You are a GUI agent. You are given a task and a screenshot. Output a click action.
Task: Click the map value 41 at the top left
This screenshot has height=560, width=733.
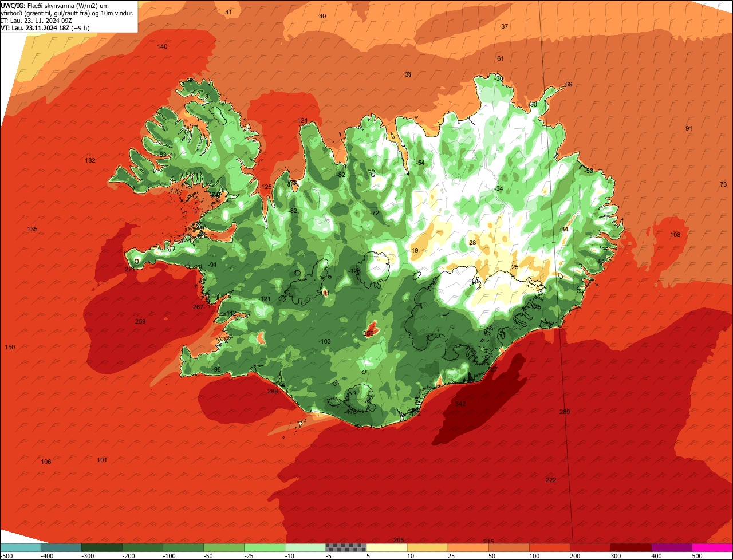(228, 12)
